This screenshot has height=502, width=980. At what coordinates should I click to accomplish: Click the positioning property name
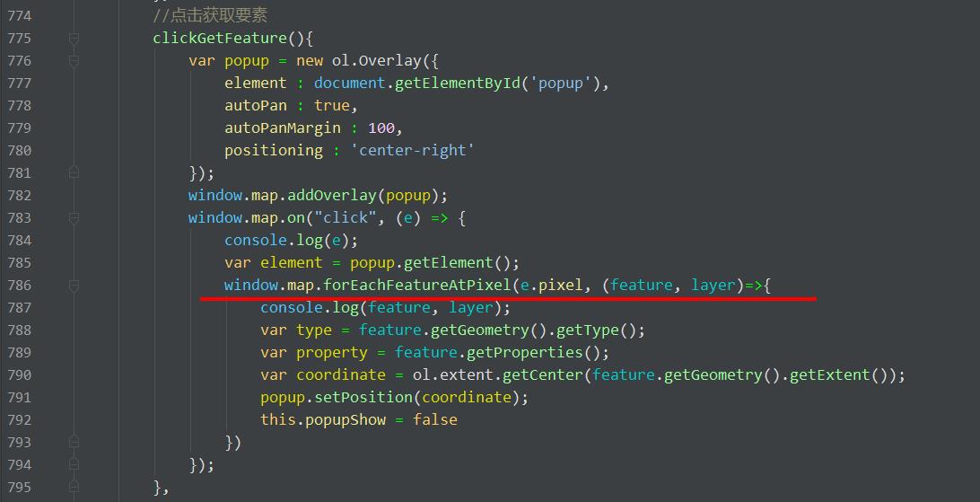274,151
